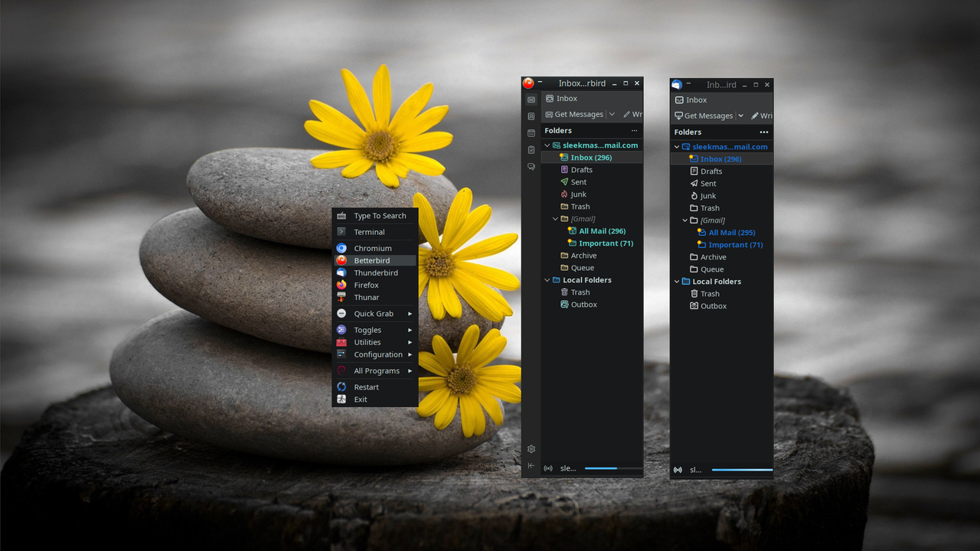Select Important (71) in Thunderbird

pyautogui.click(x=721, y=245)
